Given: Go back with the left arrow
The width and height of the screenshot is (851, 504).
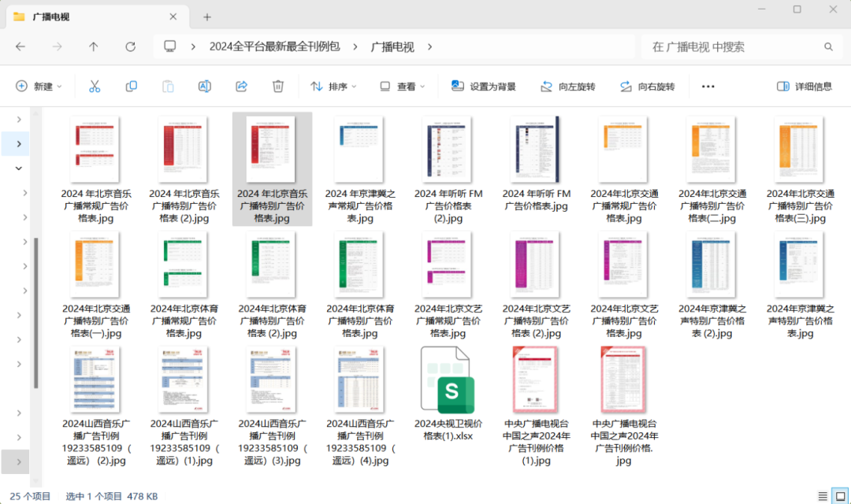Looking at the screenshot, I should (x=20, y=46).
